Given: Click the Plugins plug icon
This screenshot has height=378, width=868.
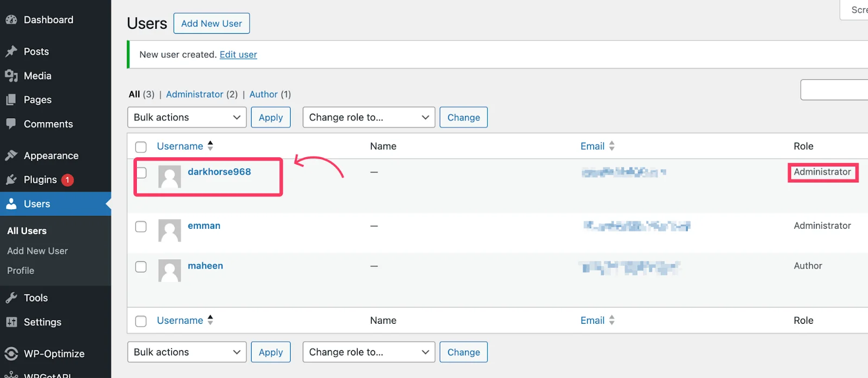Looking at the screenshot, I should coord(11,180).
